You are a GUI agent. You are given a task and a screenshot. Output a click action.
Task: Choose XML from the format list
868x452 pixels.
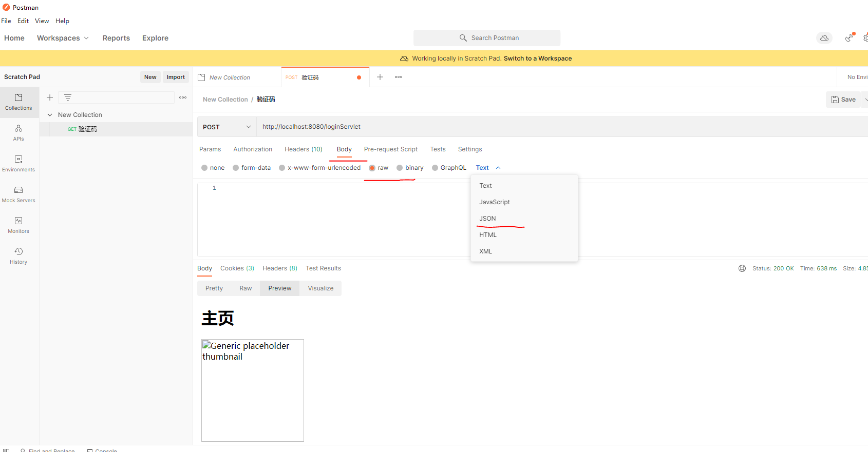524,251
